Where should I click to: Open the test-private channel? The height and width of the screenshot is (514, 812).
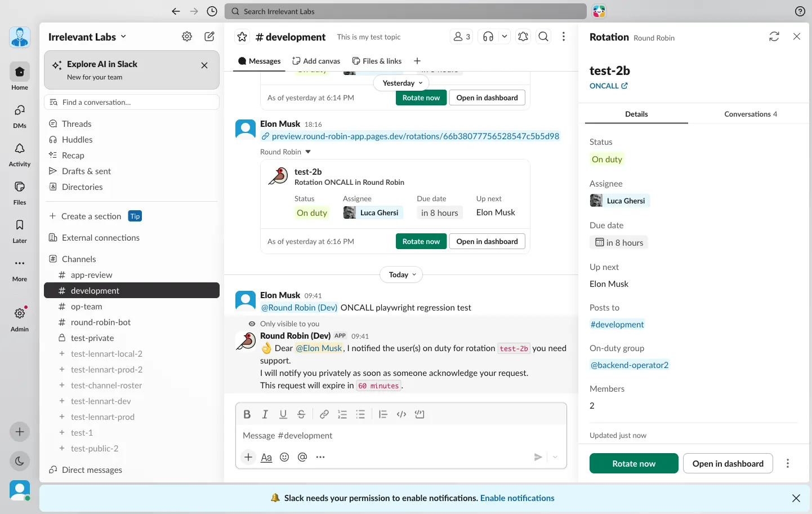[132, 338]
